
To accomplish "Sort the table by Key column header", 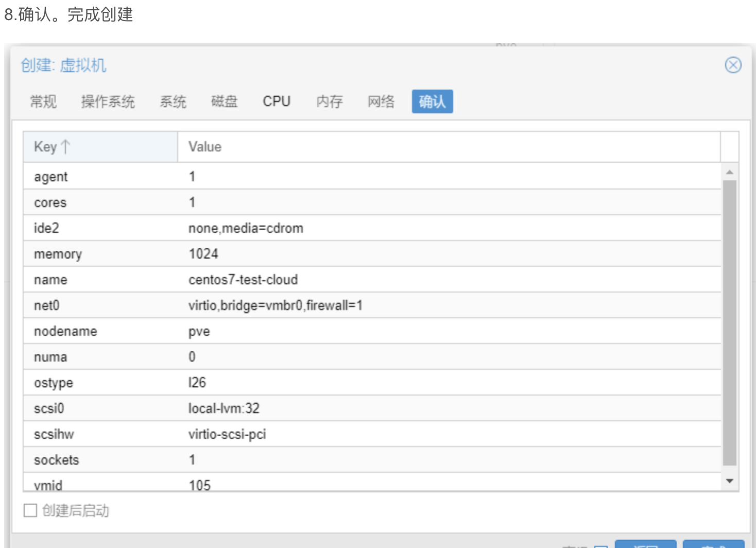I will (100, 147).
